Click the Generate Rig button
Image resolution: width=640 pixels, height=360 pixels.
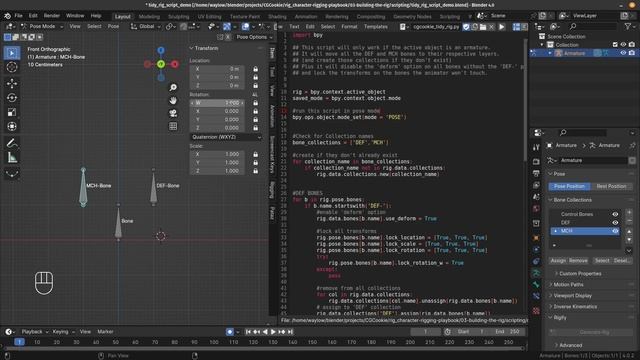pyautogui.click(x=591, y=332)
